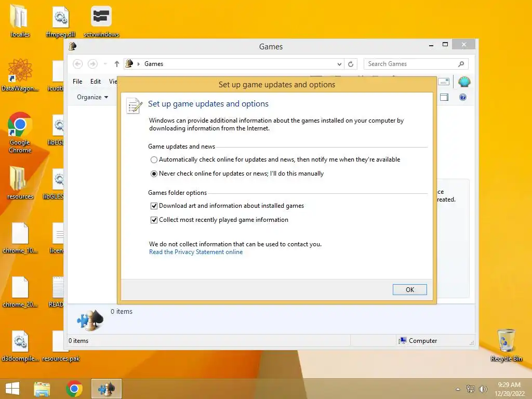This screenshot has height=399, width=532.
Task: Click the Computer icon in status bar
Action: pyautogui.click(x=403, y=341)
